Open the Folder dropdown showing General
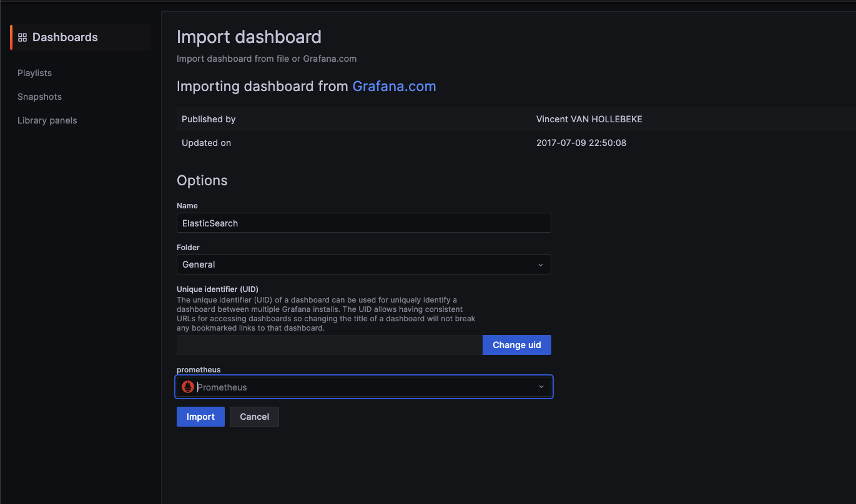The height and width of the screenshot is (504, 856). coord(364,264)
